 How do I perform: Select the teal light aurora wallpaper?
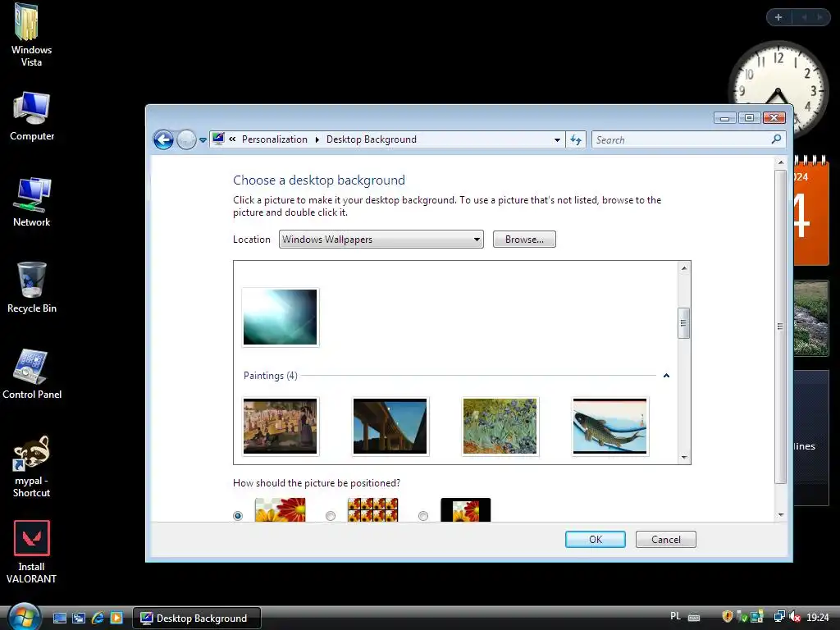point(281,317)
